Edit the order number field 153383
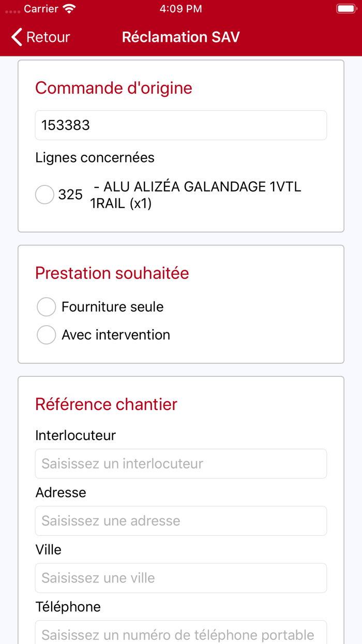 pos(181,125)
